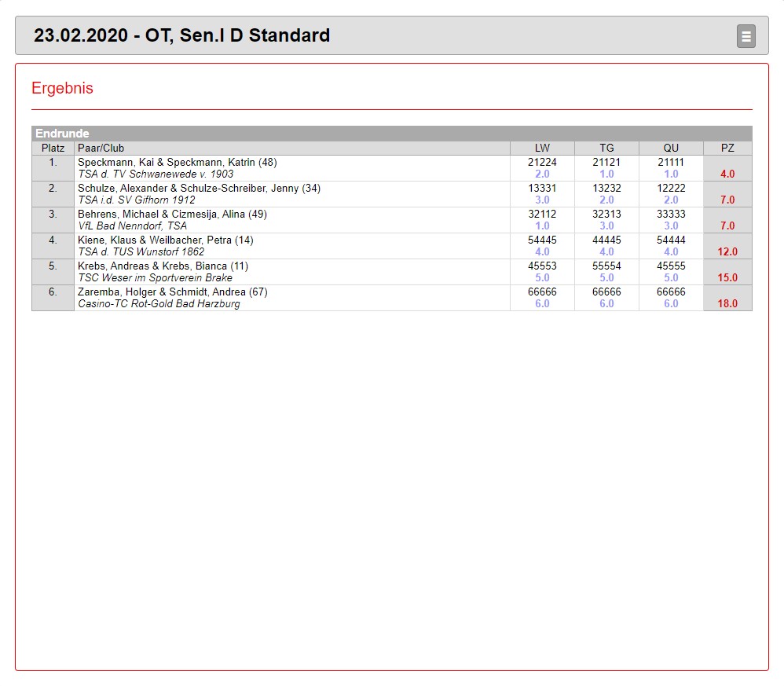The image size is (784, 686).
Task: Click club name Casino-TC Rot-Gold Bad Harzburg
Action: click(159, 304)
